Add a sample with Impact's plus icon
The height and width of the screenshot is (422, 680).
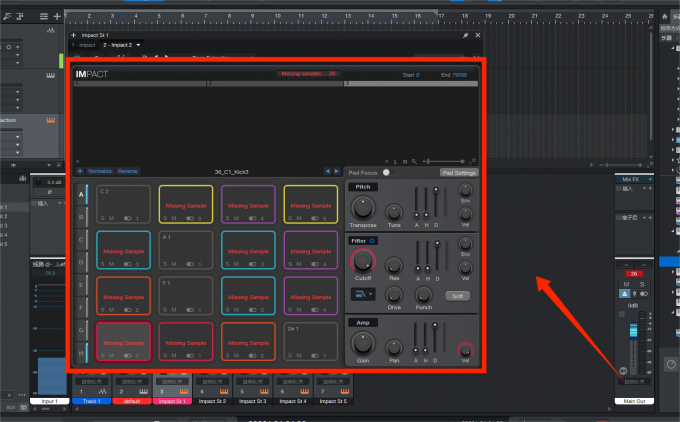click(x=80, y=171)
